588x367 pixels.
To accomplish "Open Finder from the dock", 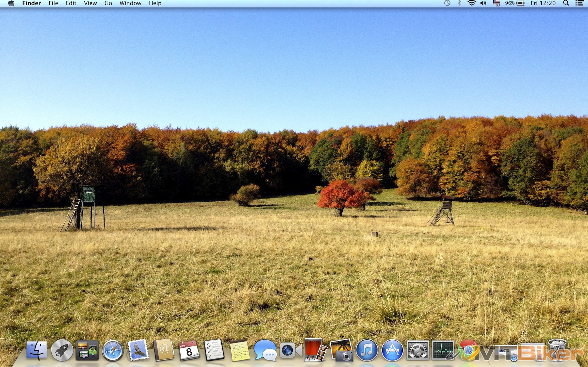I will (36, 351).
